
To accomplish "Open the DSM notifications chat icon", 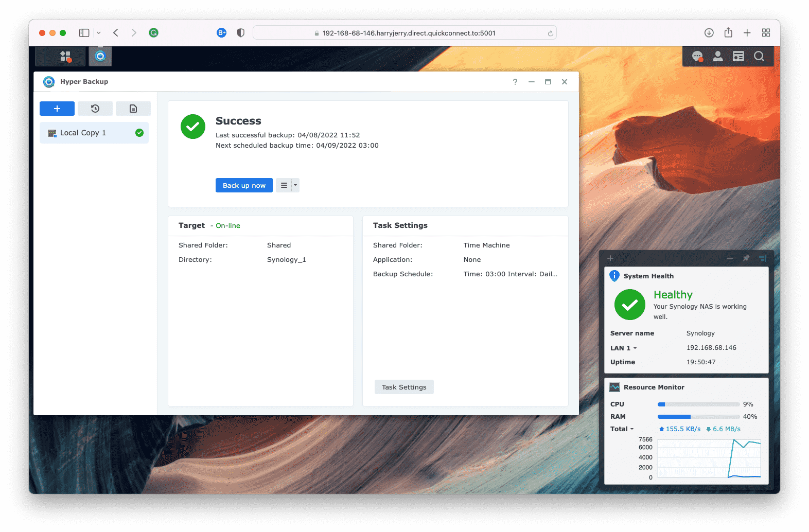I will tap(697, 57).
